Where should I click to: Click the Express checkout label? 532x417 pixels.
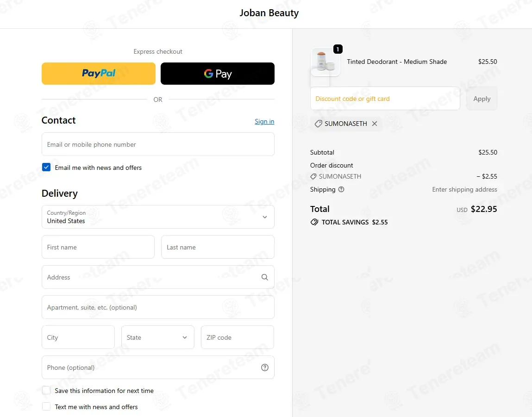[158, 51]
